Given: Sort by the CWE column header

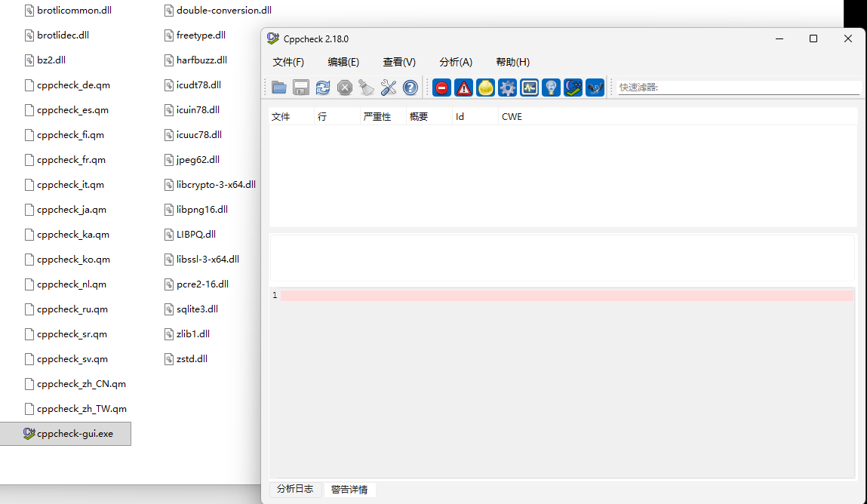Looking at the screenshot, I should click(512, 117).
